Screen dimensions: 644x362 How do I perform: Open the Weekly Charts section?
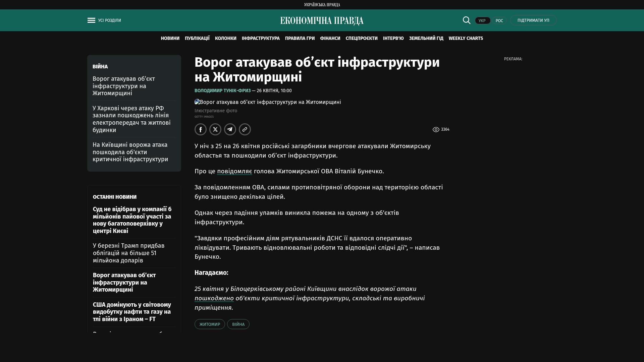click(x=466, y=39)
